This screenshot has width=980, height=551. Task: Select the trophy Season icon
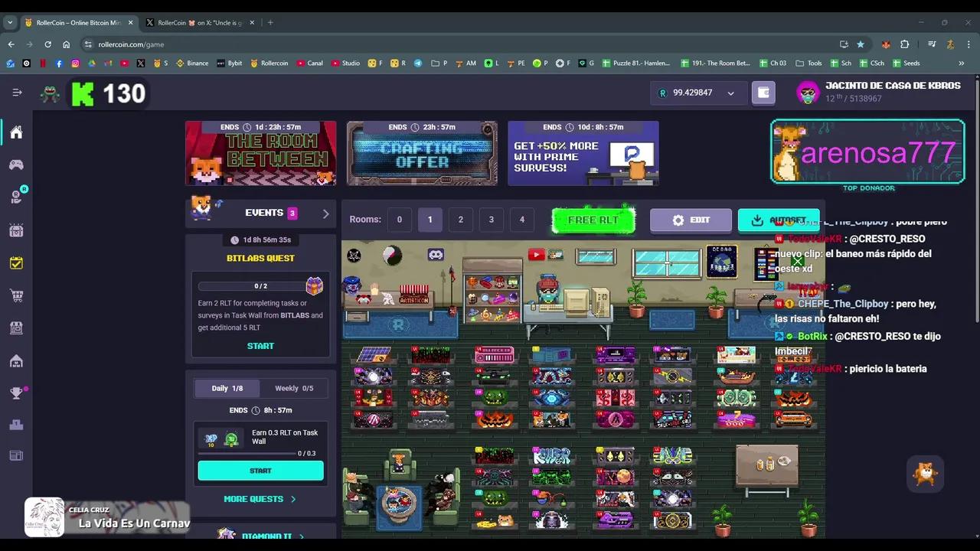tap(16, 393)
